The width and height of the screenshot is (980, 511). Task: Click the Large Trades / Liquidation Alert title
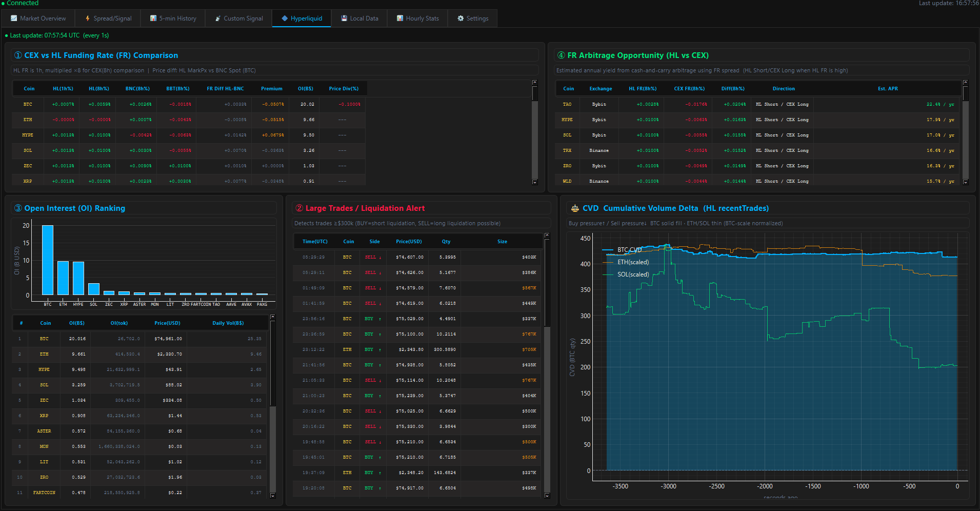(360, 208)
